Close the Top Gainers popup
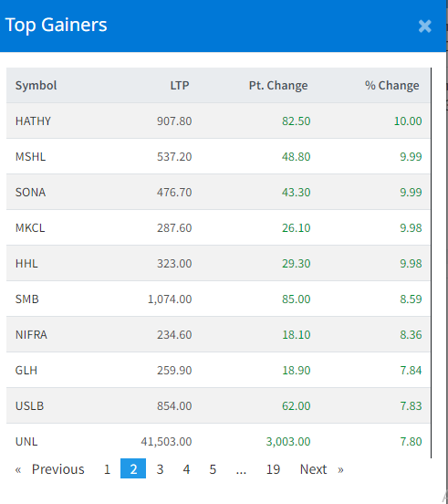Screen dimensions: 448x504 [x=424, y=26]
